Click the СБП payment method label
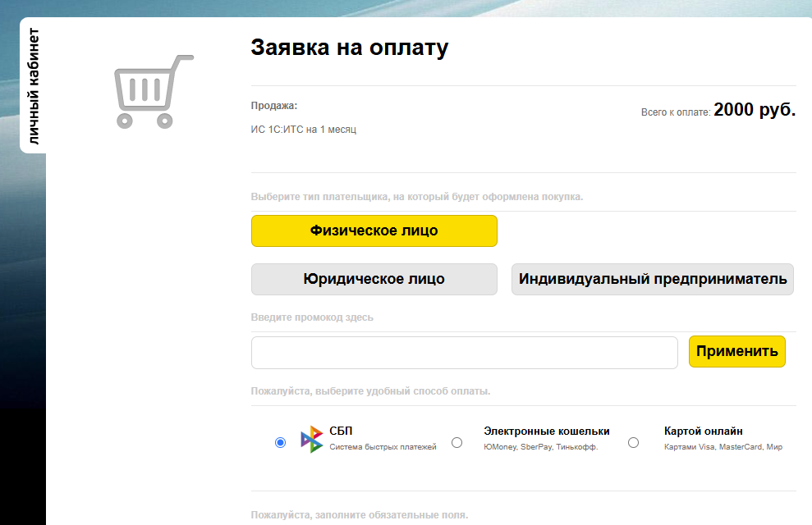Viewport: 812px width, 525px height. pos(341,431)
